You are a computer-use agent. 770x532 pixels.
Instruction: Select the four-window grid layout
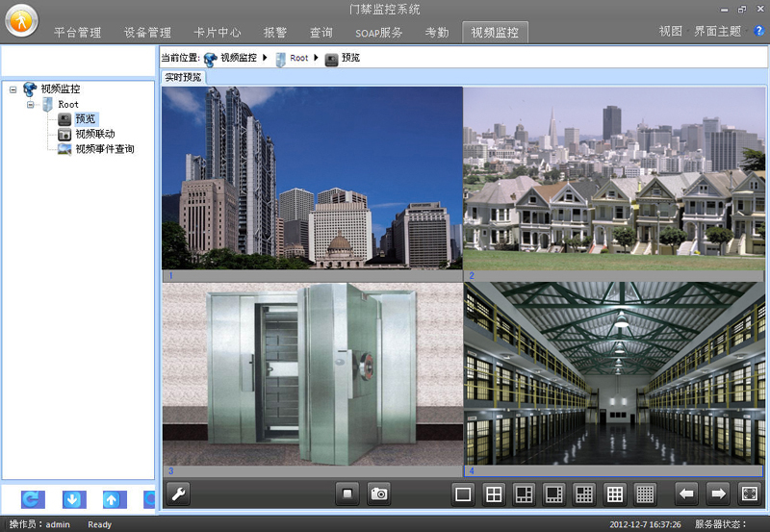tap(493, 494)
